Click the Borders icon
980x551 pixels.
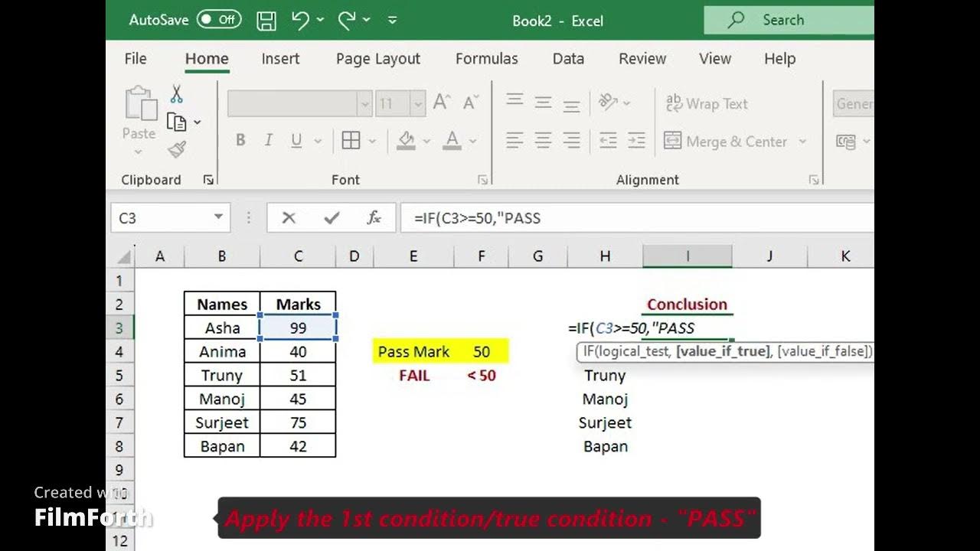(x=351, y=140)
